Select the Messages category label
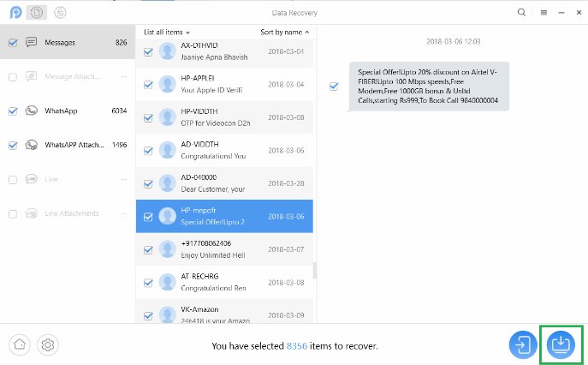 coord(60,43)
